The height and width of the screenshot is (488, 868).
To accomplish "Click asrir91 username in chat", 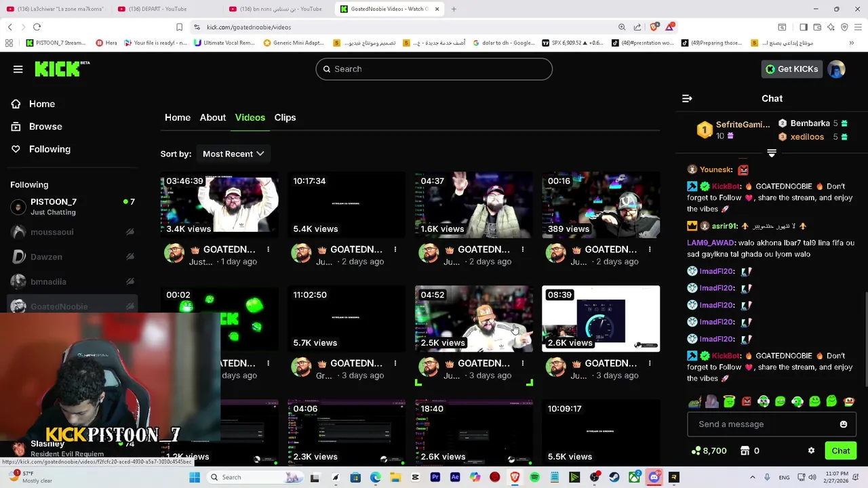I will point(724,226).
